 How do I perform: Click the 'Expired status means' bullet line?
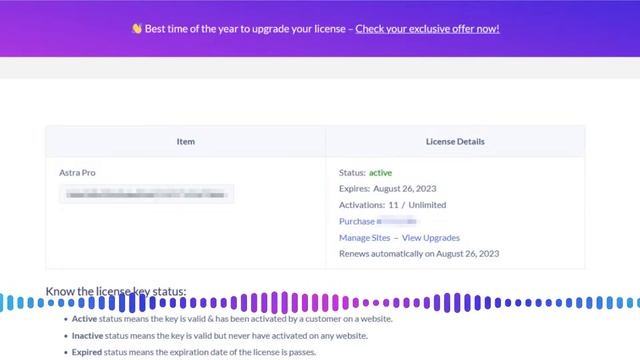(193, 352)
